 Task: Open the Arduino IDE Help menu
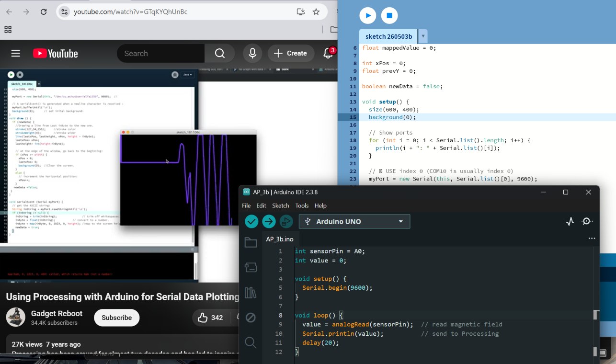tap(320, 206)
